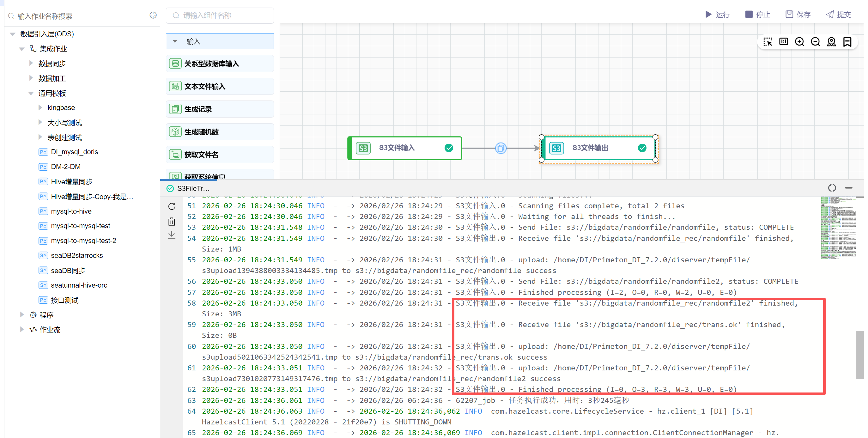Click the marquee selection tool icon
The width and height of the screenshot is (868, 438).
pyautogui.click(x=768, y=42)
